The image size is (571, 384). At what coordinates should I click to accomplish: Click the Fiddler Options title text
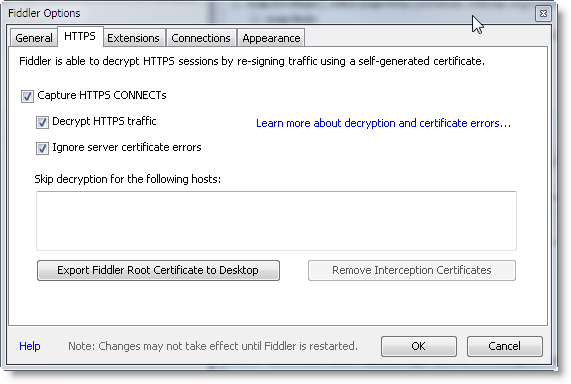[44, 13]
